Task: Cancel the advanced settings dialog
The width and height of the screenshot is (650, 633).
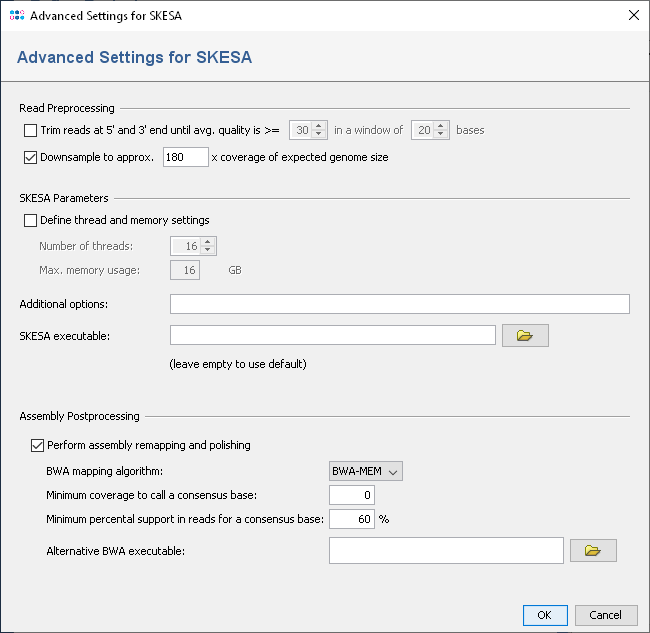Action: (x=605, y=615)
